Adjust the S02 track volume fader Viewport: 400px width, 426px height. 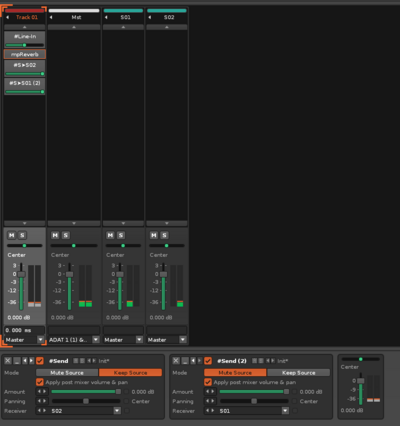(x=163, y=274)
